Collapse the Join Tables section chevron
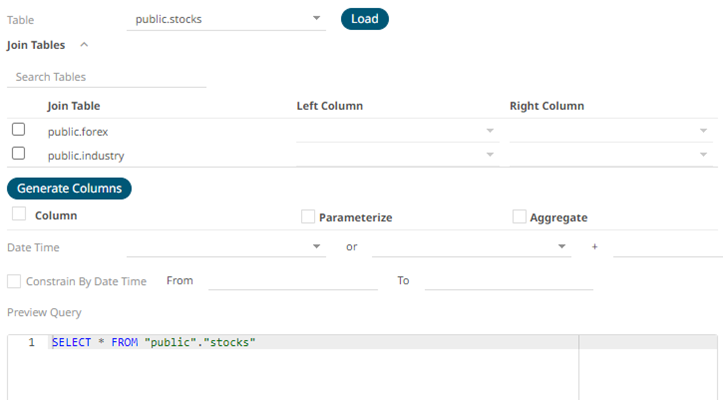The image size is (723, 400). coord(84,45)
